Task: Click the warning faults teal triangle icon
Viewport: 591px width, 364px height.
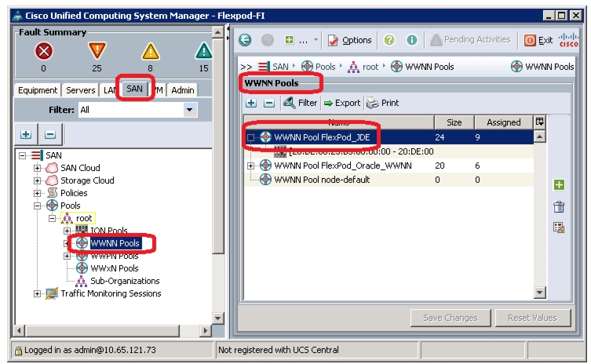Action: point(204,51)
